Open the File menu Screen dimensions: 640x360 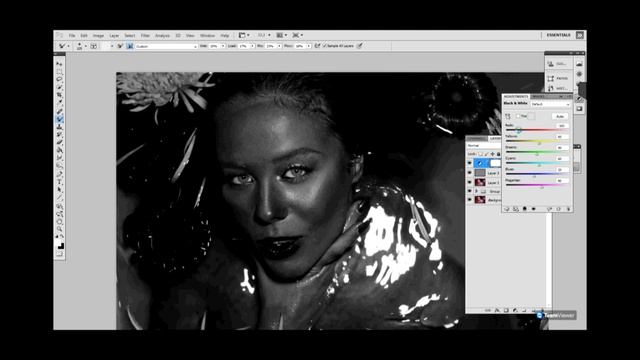pyautogui.click(x=72, y=36)
